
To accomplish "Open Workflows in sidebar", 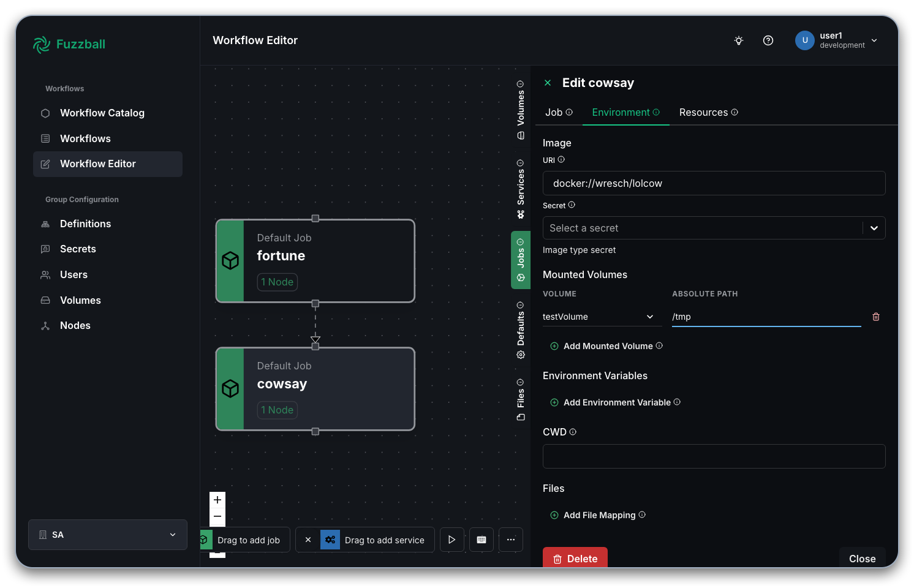I will pyautogui.click(x=108, y=138).
